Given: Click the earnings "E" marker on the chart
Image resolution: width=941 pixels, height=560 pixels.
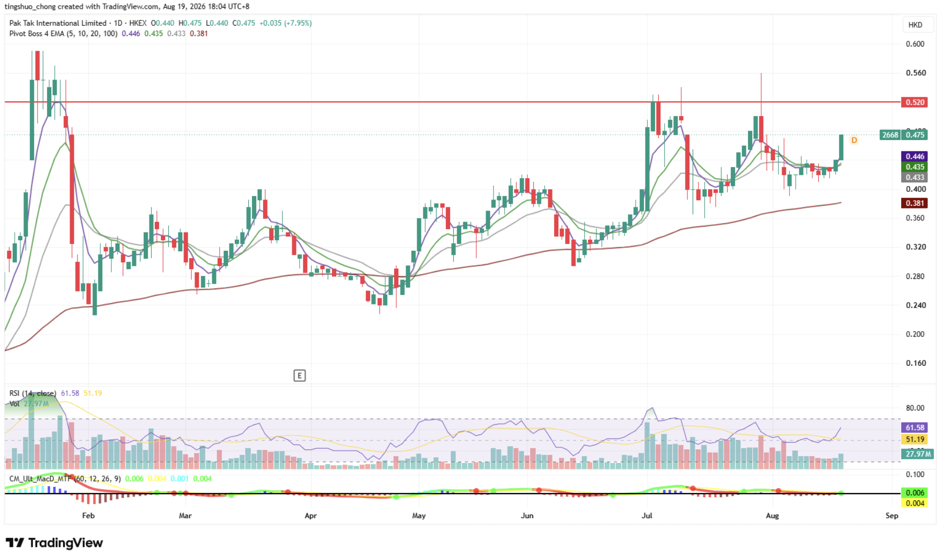Looking at the screenshot, I should pyautogui.click(x=300, y=376).
